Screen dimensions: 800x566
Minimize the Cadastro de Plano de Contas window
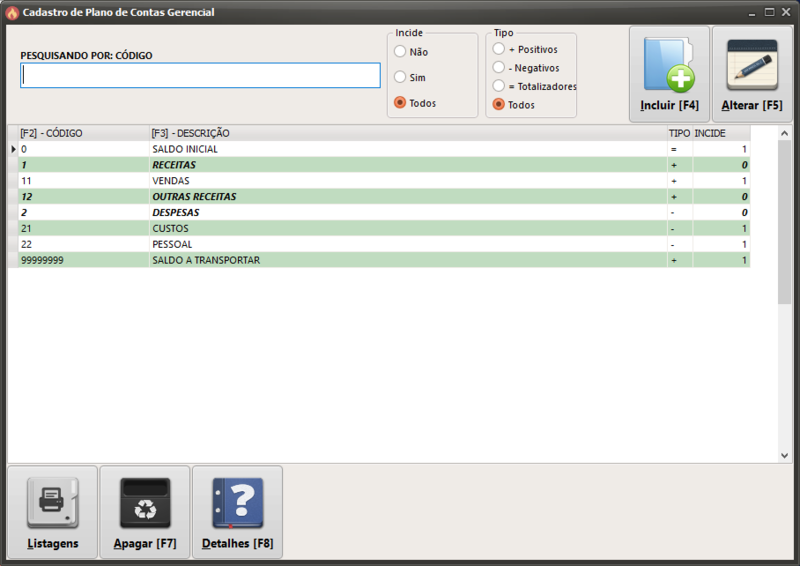(752, 13)
